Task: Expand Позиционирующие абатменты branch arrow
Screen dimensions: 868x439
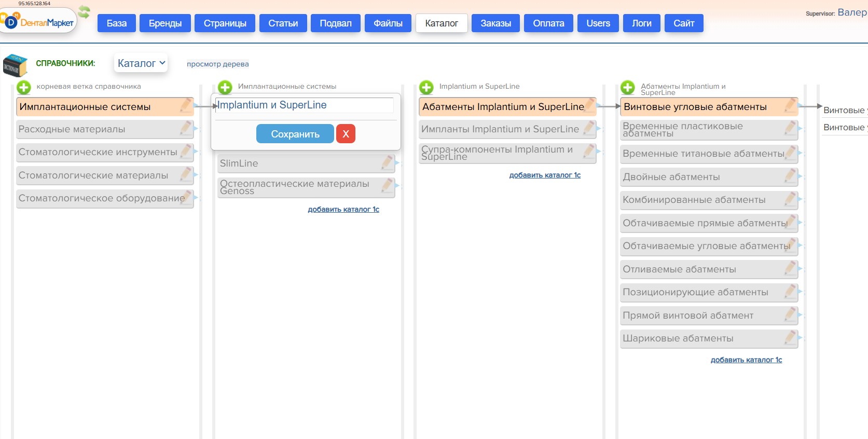Action: [800, 292]
